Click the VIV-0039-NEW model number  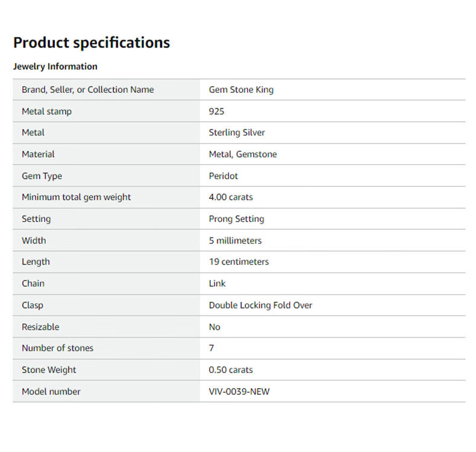[239, 391]
